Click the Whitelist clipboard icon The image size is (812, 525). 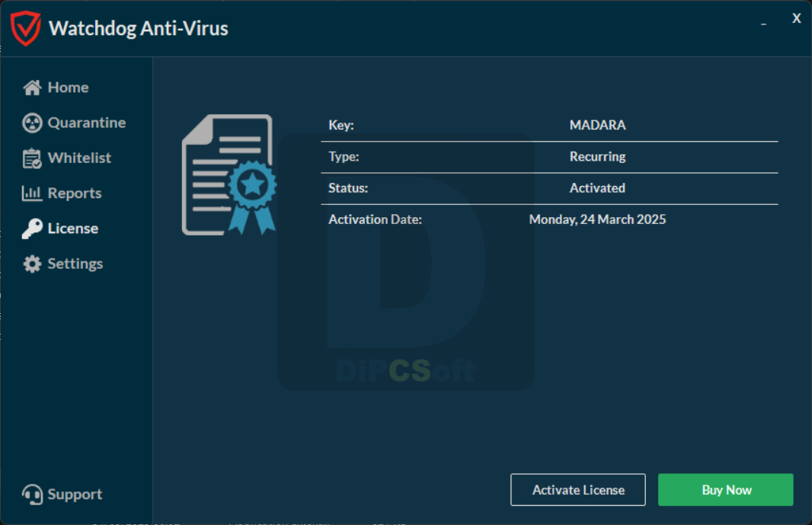click(32, 158)
